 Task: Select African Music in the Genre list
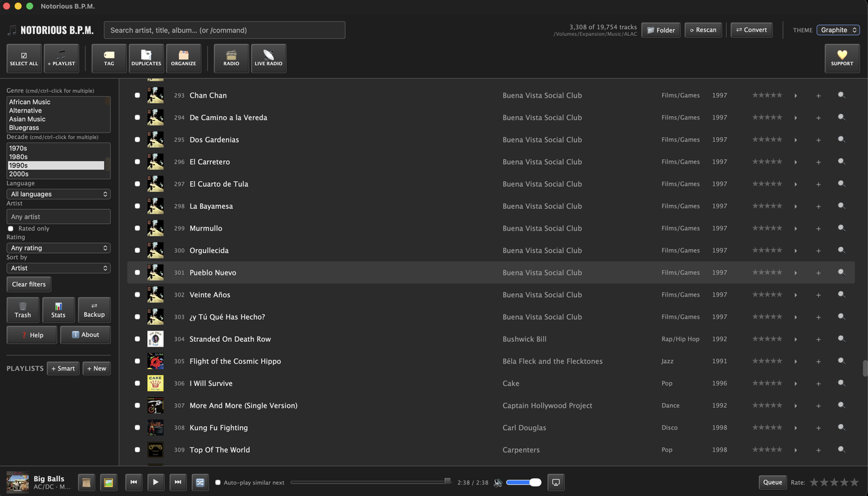pos(56,102)
